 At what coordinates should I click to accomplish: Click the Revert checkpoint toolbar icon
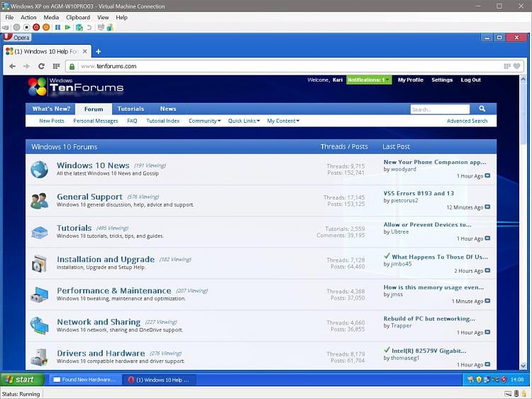89,28
